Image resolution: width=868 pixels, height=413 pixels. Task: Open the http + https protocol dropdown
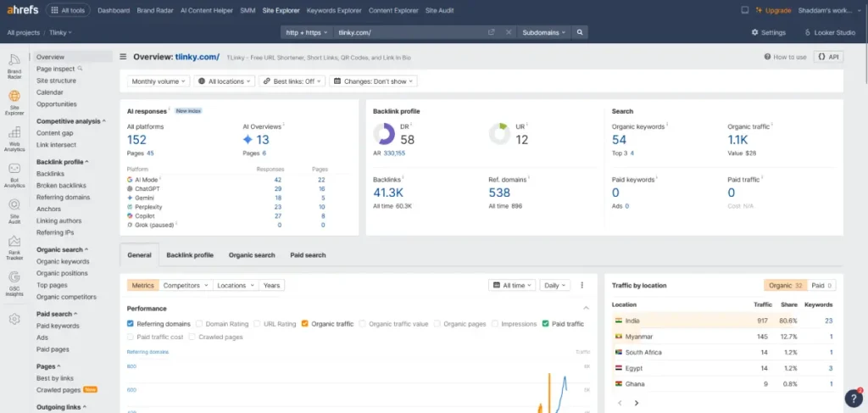click(x=307, y=33)
